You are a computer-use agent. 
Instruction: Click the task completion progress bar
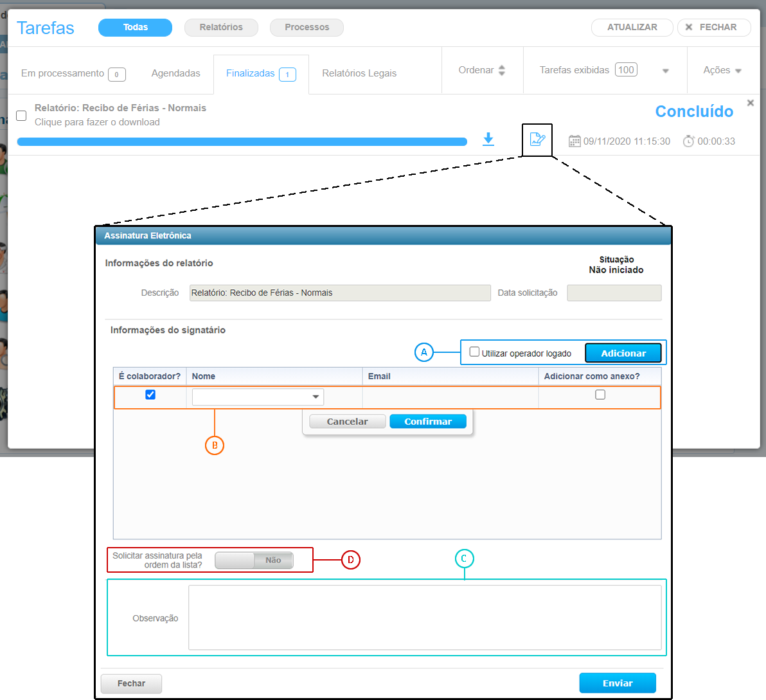(242, 141)
